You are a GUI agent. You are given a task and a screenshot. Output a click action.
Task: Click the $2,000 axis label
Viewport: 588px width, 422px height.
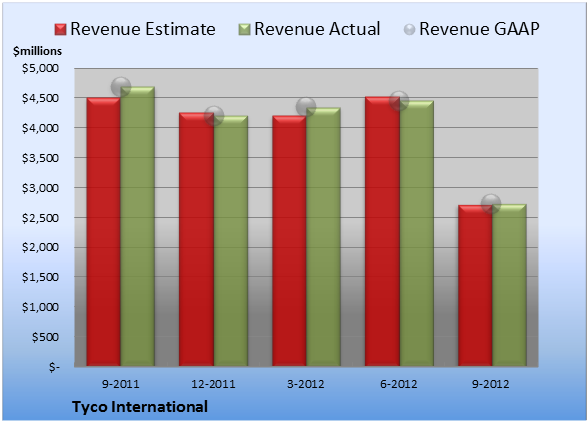coord(40,247)
